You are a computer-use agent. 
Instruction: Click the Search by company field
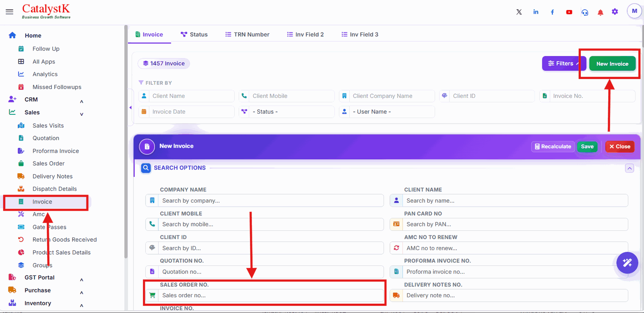tap(264, 201)
